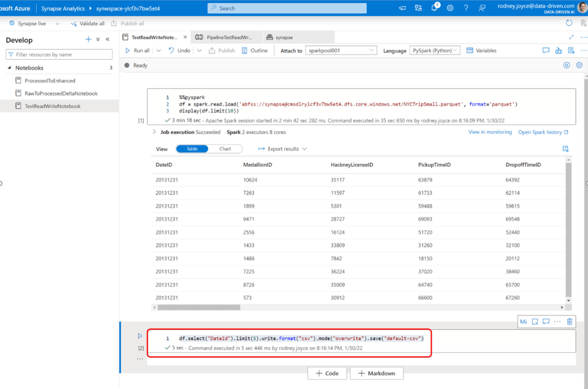
Task: Click Run all button
Action: coord(138,50)
